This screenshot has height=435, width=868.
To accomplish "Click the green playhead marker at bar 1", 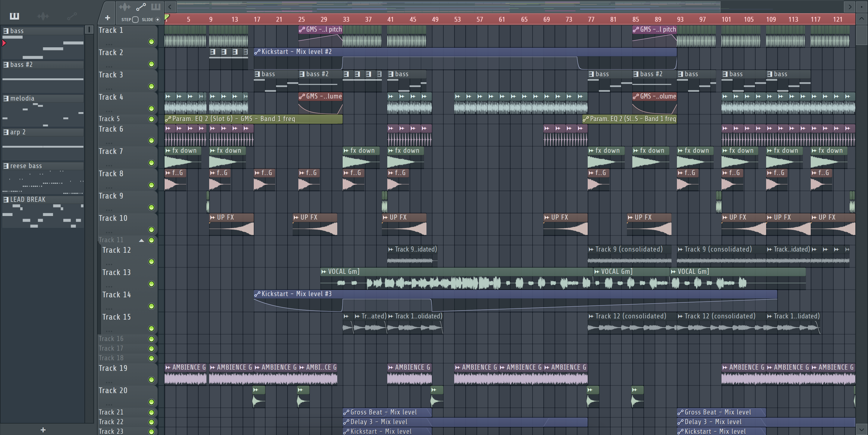I will [166, 17].
